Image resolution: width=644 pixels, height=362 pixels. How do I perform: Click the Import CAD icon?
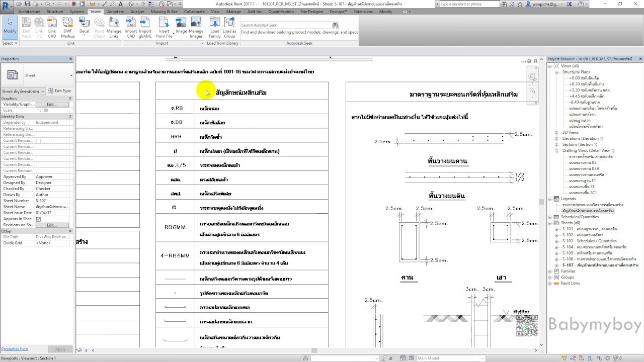tap(131, 28)
